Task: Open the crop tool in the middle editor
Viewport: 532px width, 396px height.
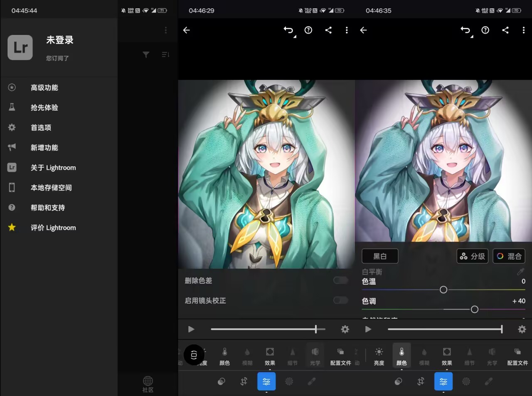Action: (x=244, y=381)
